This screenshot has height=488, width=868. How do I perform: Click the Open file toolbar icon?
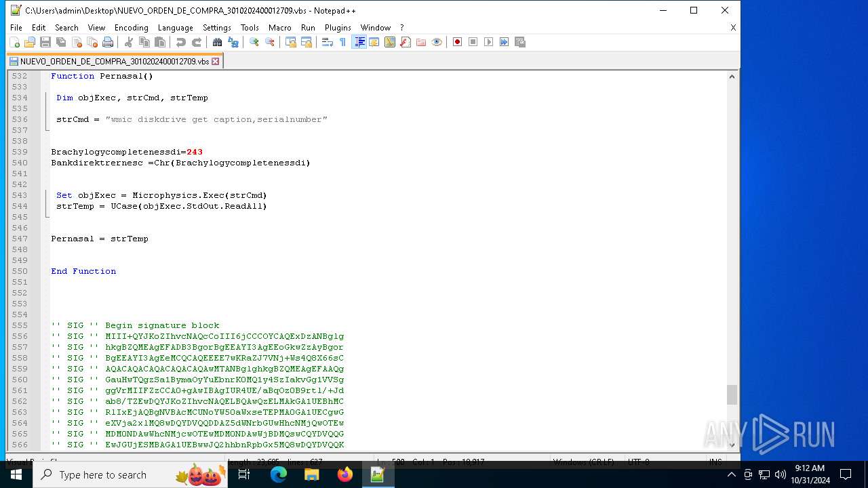[x=30, y=42]
